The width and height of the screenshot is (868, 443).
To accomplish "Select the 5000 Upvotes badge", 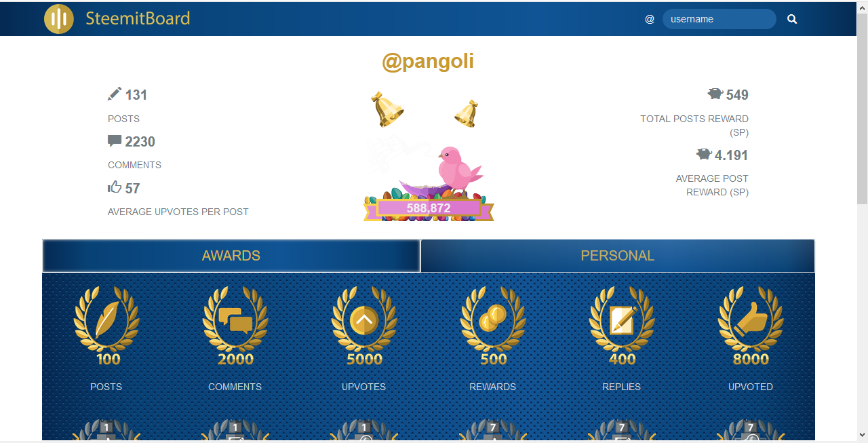I will (364, 326).
